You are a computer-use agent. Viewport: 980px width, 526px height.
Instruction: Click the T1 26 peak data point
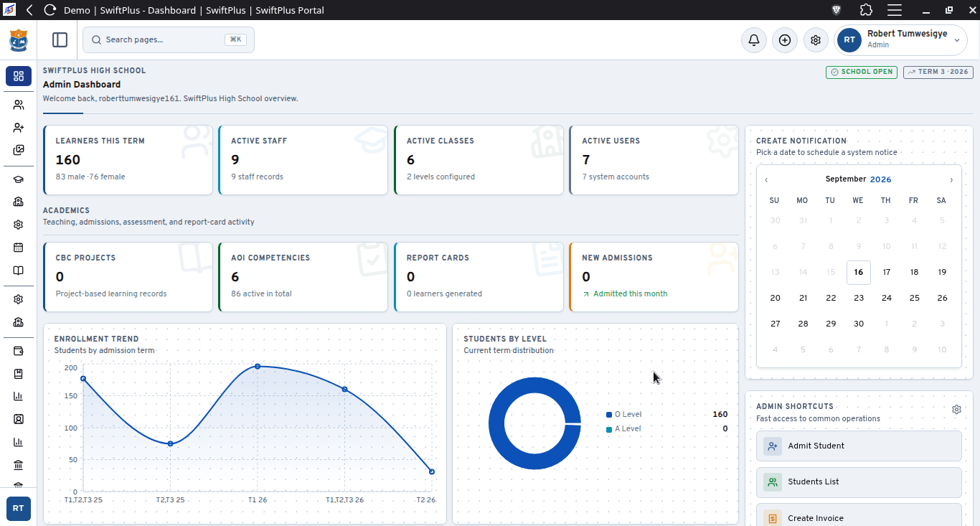tap(258, 367)
